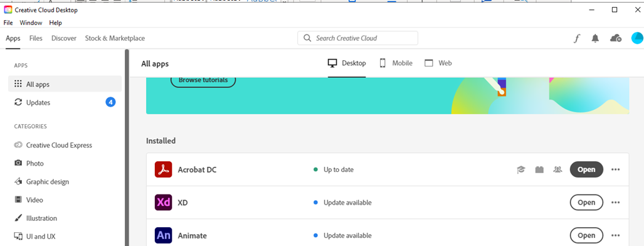This screenshot has height=246, width=644.
Task: Open the Help menu
Action: click(55, 23)
